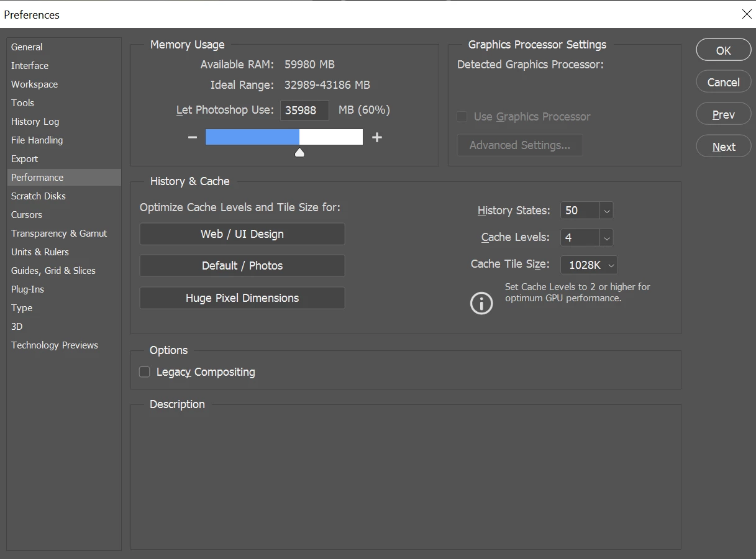
Task: Open Transparency & Gamut preferences
Action: pyautogui.click(x=64, y=234)
